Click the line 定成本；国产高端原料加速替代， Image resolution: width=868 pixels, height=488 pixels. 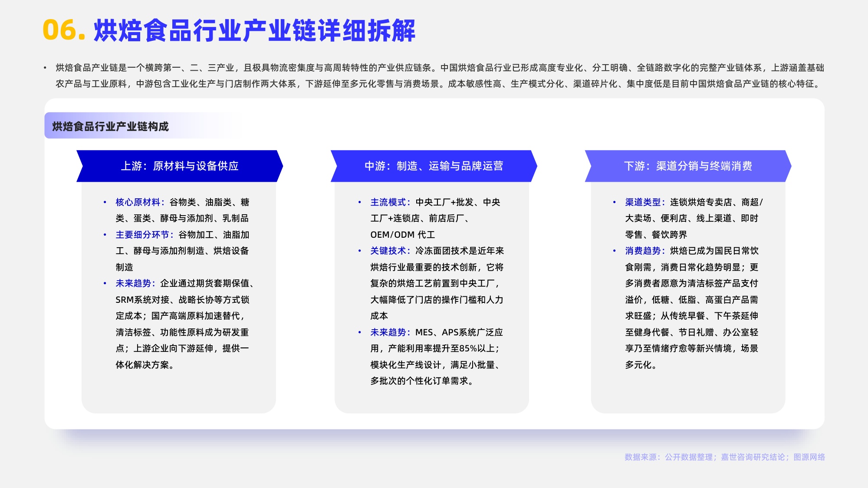tap(181, 316)
